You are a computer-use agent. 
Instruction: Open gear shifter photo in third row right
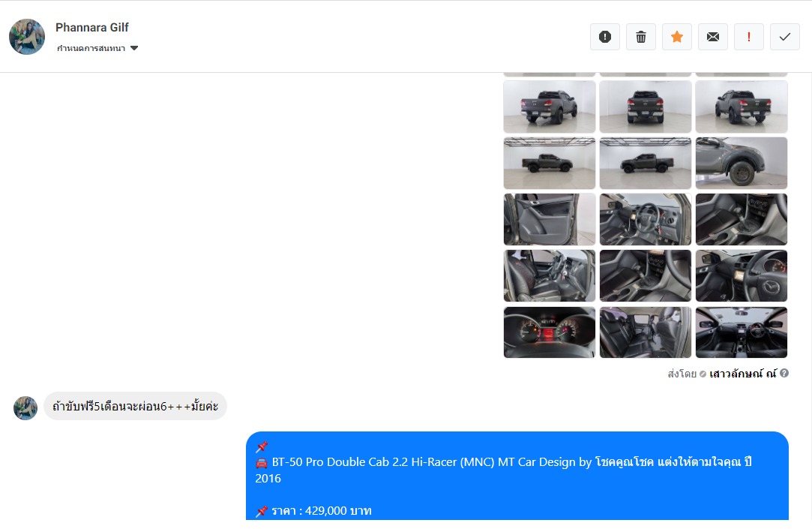[742, 219]
